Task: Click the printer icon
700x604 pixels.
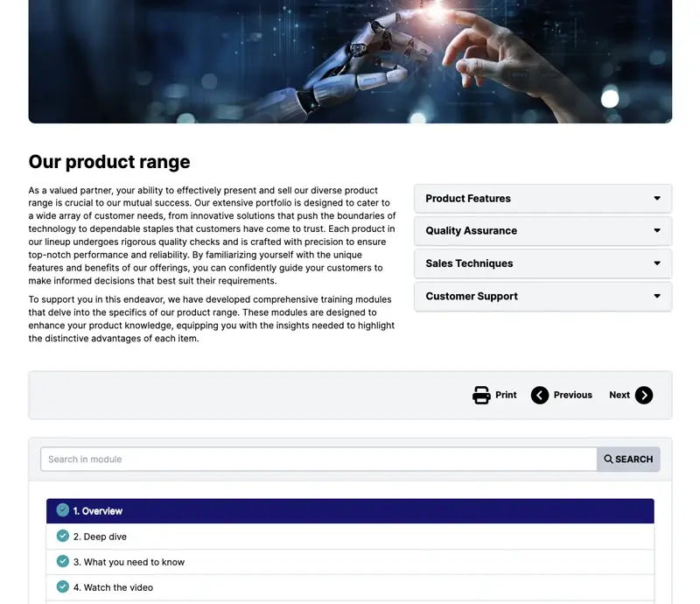Action: click(x=481, y=395)
